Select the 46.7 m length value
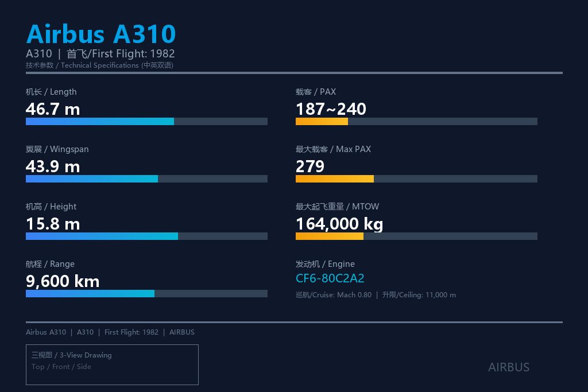 click(53, 109)
